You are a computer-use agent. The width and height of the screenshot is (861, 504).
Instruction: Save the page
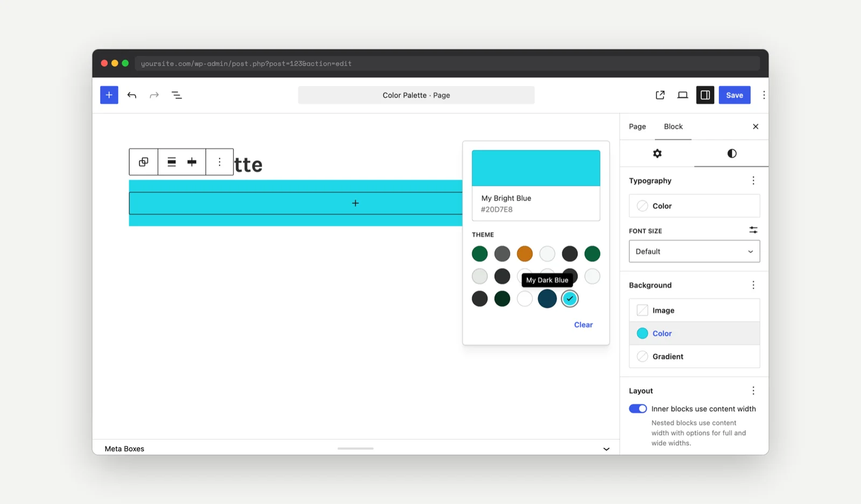[x=735, y=95]
